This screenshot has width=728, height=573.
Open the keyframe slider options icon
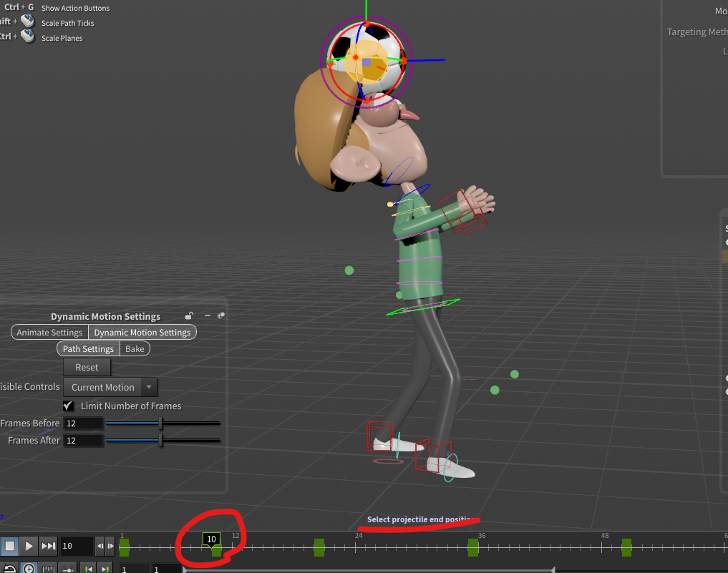pos(68,569)
